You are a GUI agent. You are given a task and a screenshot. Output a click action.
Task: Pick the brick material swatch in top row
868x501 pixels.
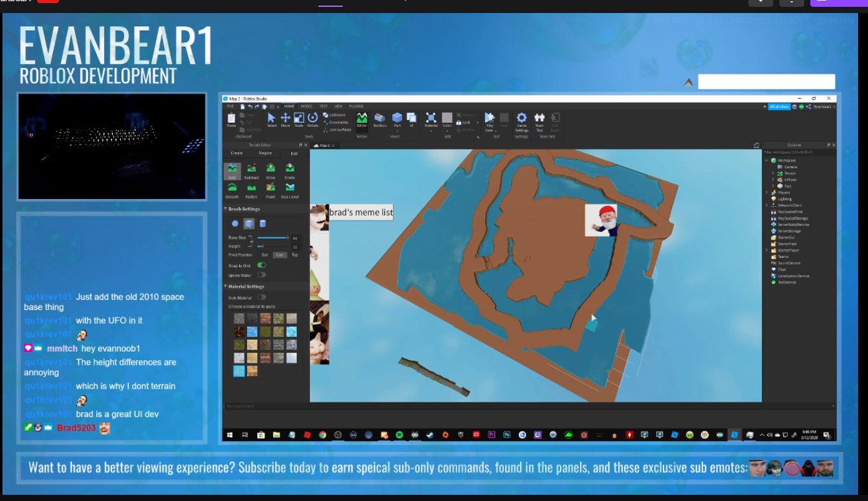click(265, 318)
